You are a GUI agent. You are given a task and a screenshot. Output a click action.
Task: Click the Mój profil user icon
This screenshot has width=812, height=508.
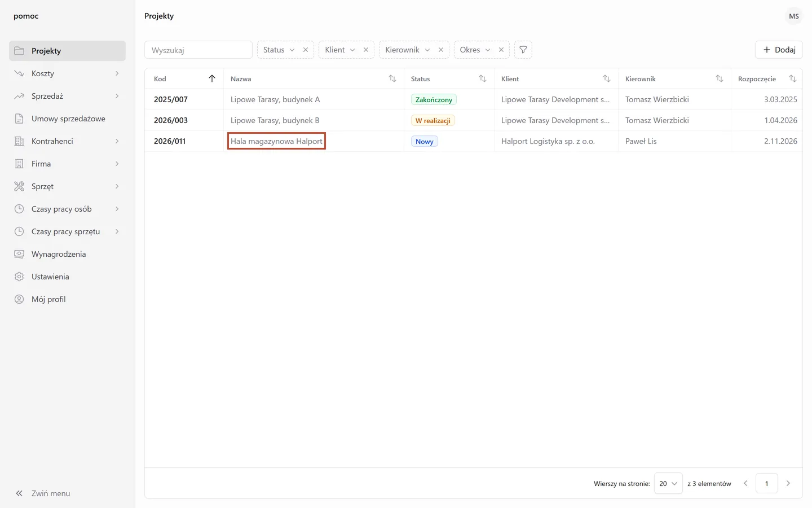click(x=19, y=299)
